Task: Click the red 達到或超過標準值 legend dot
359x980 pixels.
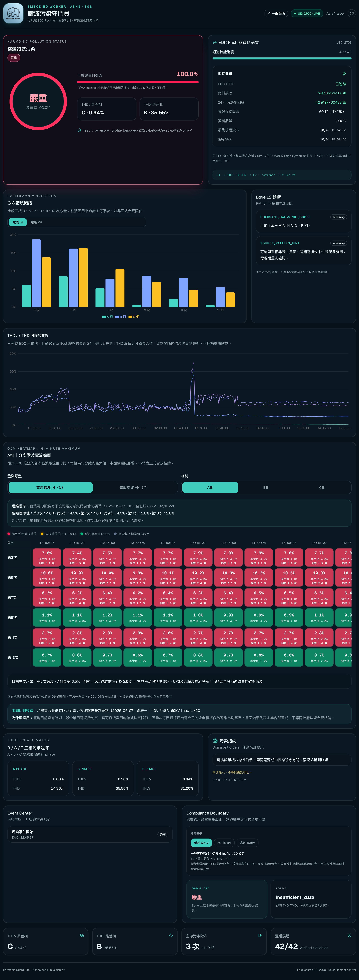Action: pos(9,534)
